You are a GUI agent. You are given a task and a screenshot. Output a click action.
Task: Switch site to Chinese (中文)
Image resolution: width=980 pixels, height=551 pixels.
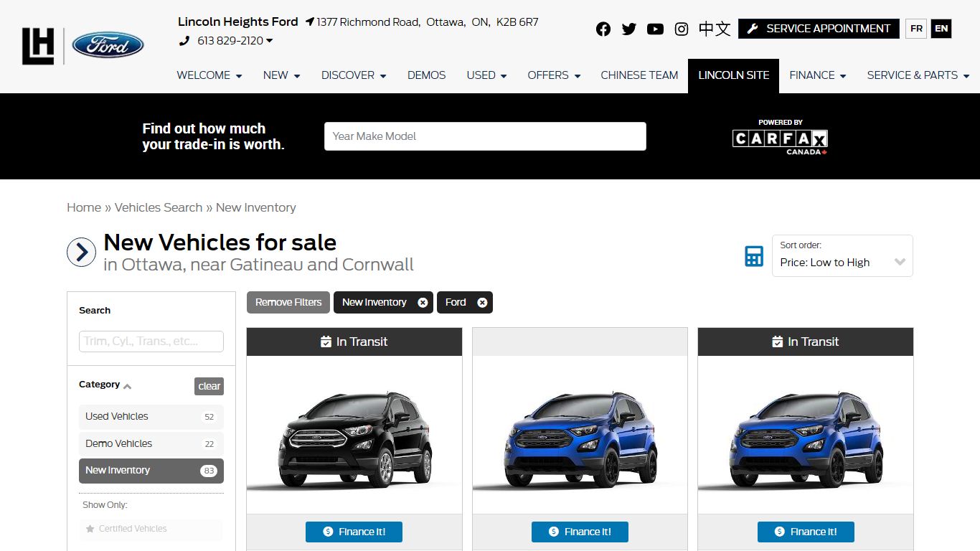715,29
